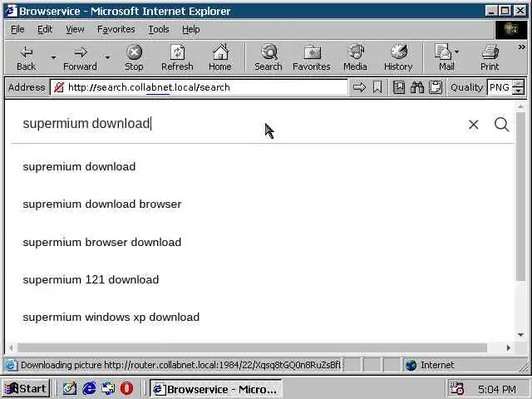Click the search box text field
The width and height of the screenshot is (532, 399).
pyautogui.click(x=238, y=124)
